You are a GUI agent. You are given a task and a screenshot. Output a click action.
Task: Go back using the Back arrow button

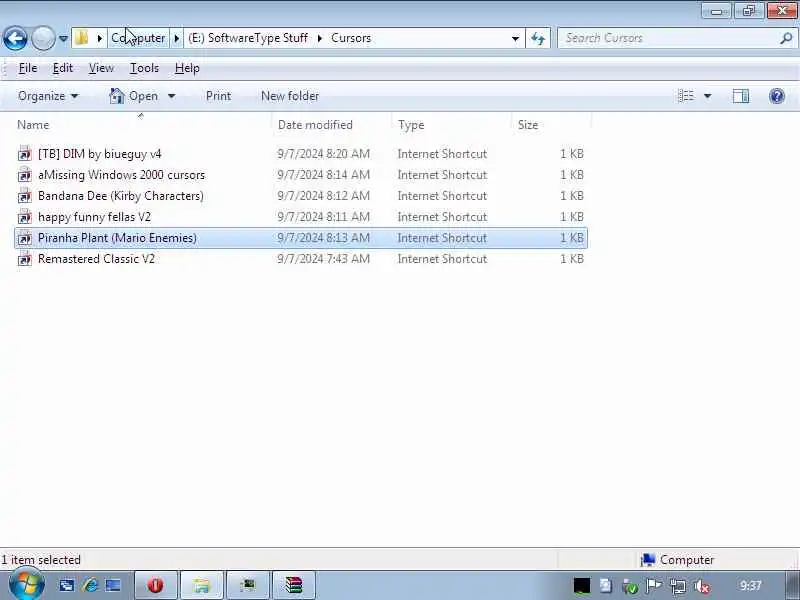pyautogui.click(x=15, y=38)
